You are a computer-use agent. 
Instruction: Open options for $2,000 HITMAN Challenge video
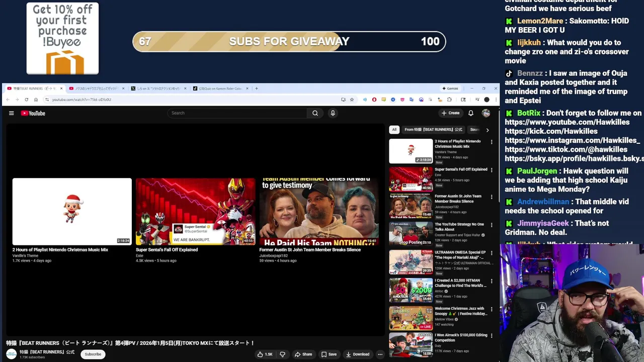tap(492, 282)
